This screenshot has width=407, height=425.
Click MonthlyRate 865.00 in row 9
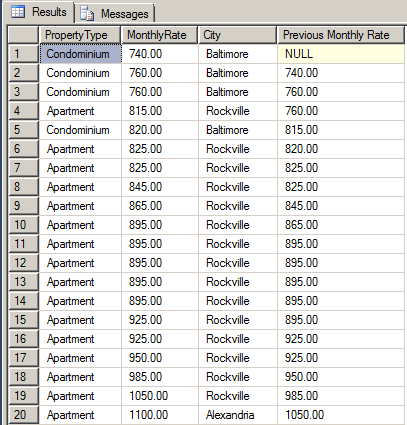point(160,206)
